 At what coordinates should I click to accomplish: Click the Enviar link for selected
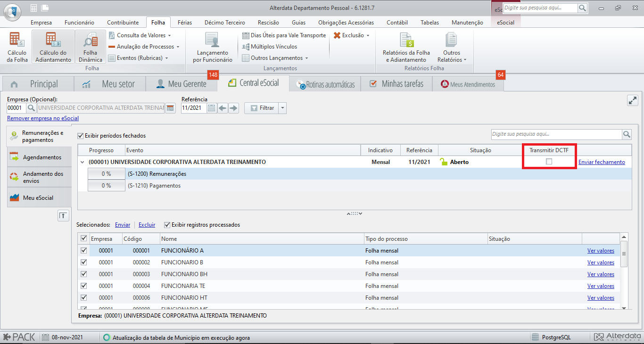click(x=123, y=225)
